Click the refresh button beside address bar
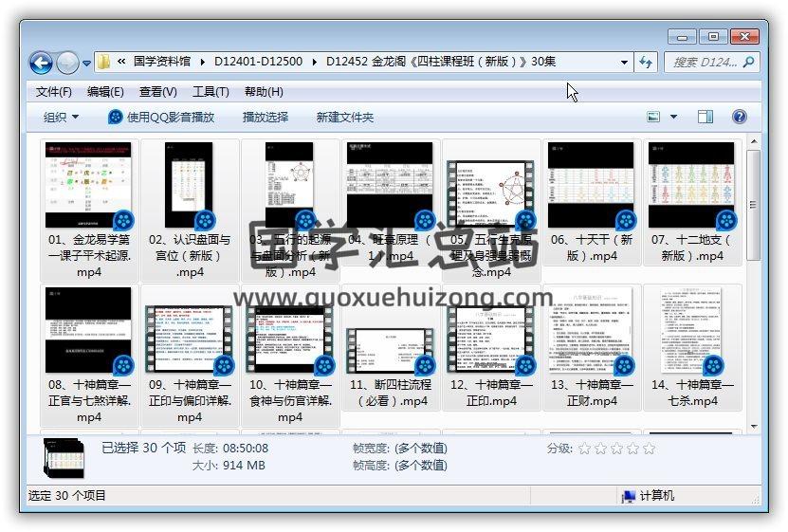Screen dimensions: 788x532 (x=647, y=63)
